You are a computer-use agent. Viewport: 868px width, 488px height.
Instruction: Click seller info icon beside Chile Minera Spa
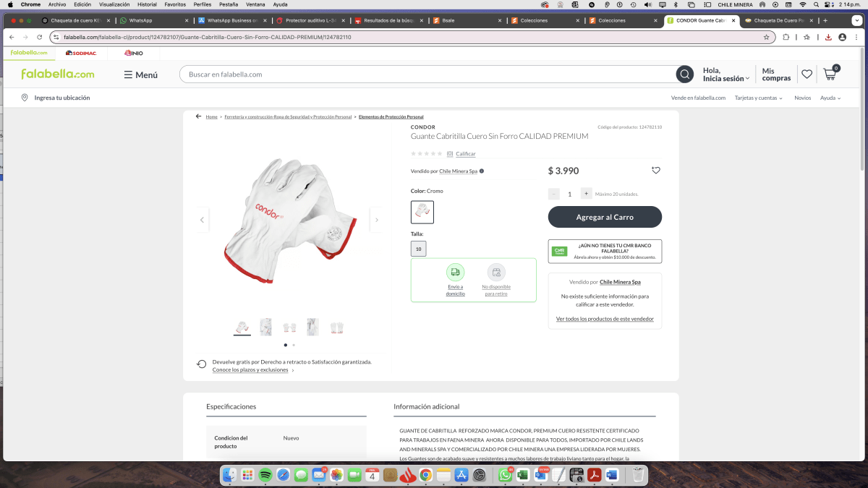click(x=482, y=171)
